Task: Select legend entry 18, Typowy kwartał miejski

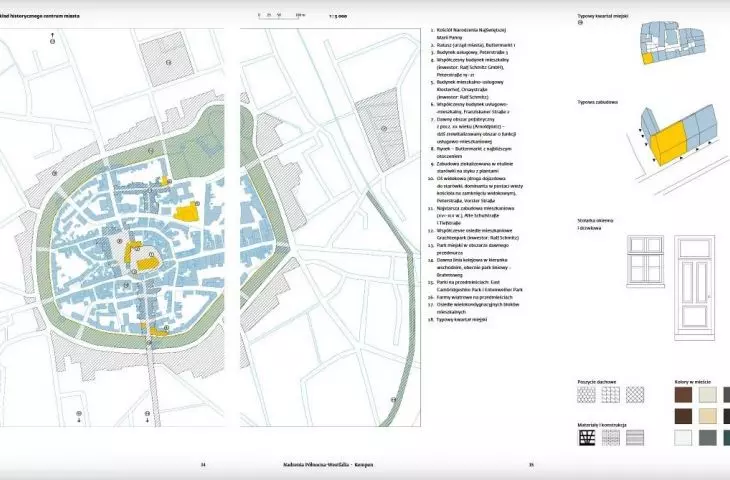Action: [x=457, y=319]
